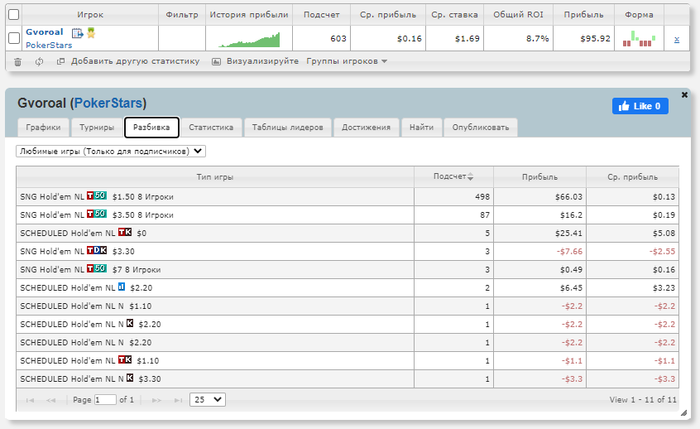Click the T50 badge in the $7 row

pyautogui.click(x=96, y=269)
